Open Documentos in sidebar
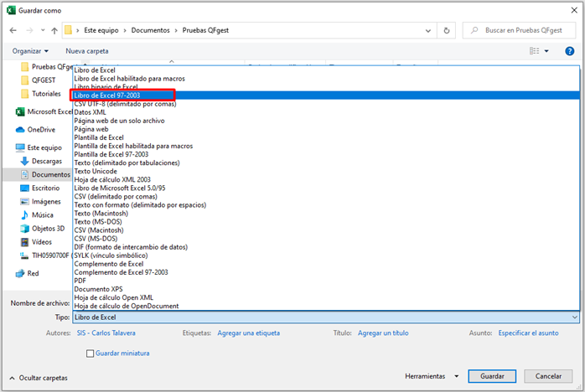This screenshot has width=585, height=392. click(x=45, y=174)
